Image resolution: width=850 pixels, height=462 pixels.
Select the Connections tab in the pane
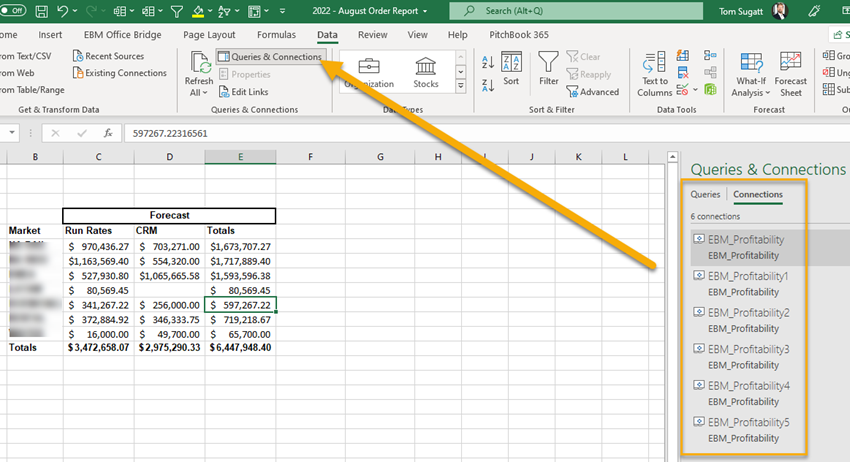pyautogui.click(x=758, y=194)
